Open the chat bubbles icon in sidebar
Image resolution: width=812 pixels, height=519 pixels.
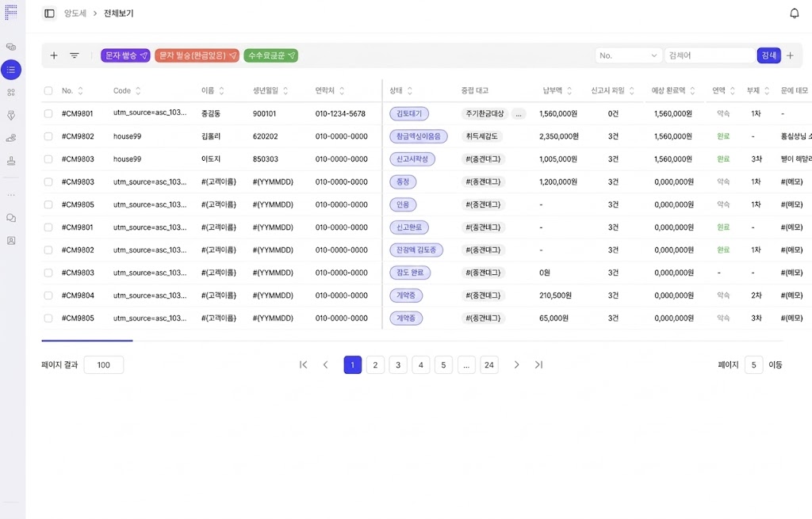pyautogui.click(x=11, y=218)
